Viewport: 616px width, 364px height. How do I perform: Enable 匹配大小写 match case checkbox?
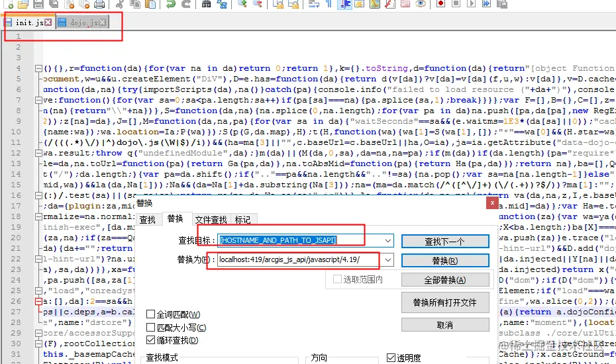click(150, 327)
